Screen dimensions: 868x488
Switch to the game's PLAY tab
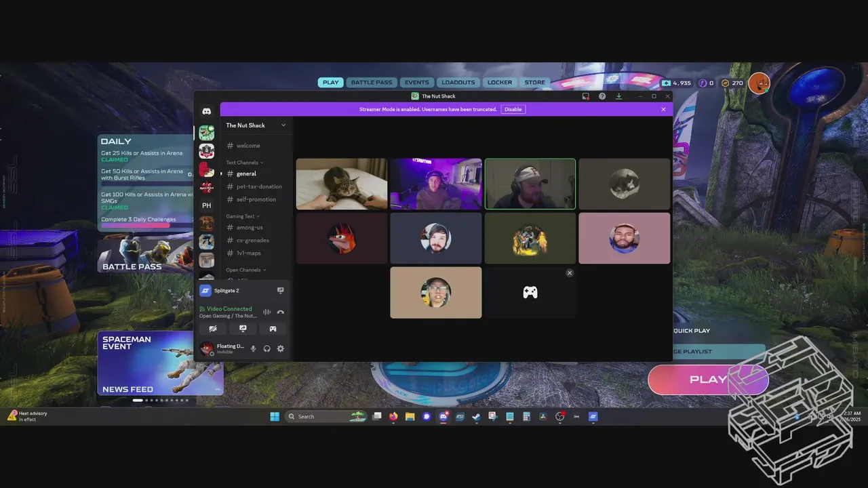(330, 83)
